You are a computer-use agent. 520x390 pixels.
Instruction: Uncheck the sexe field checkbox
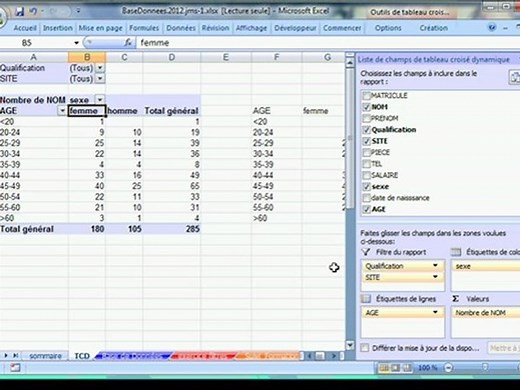[366, 186]
